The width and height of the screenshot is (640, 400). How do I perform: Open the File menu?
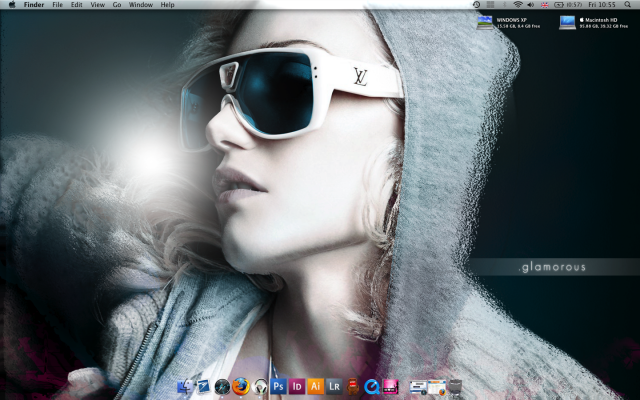pyautogui.click(x=58, y=4)
